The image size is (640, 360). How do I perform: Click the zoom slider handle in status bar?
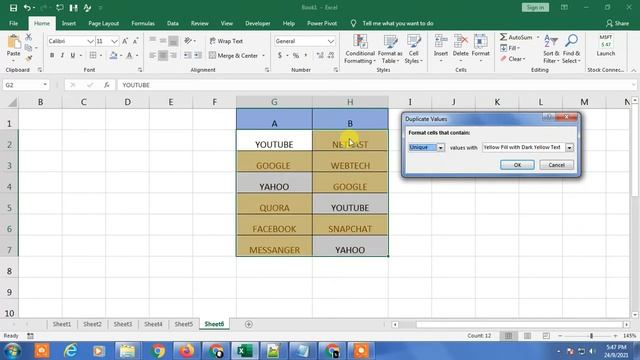pyautogui.click(x=591, y=336)
